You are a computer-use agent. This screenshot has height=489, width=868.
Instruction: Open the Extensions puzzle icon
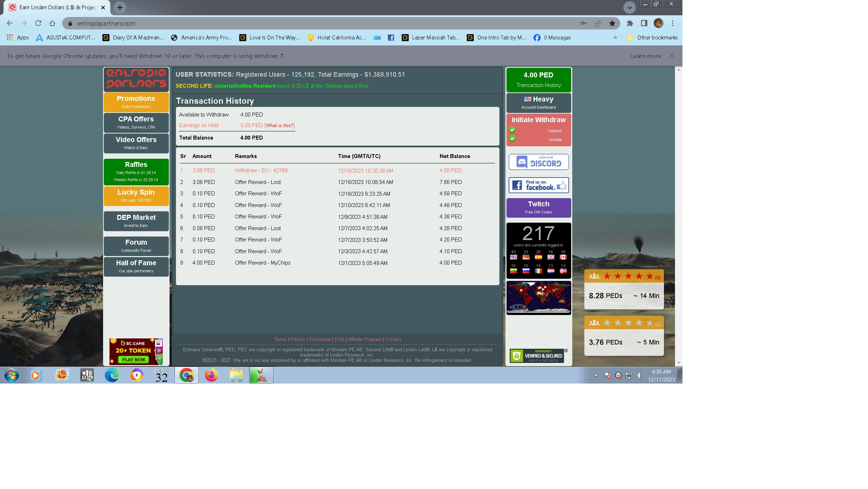630,23
